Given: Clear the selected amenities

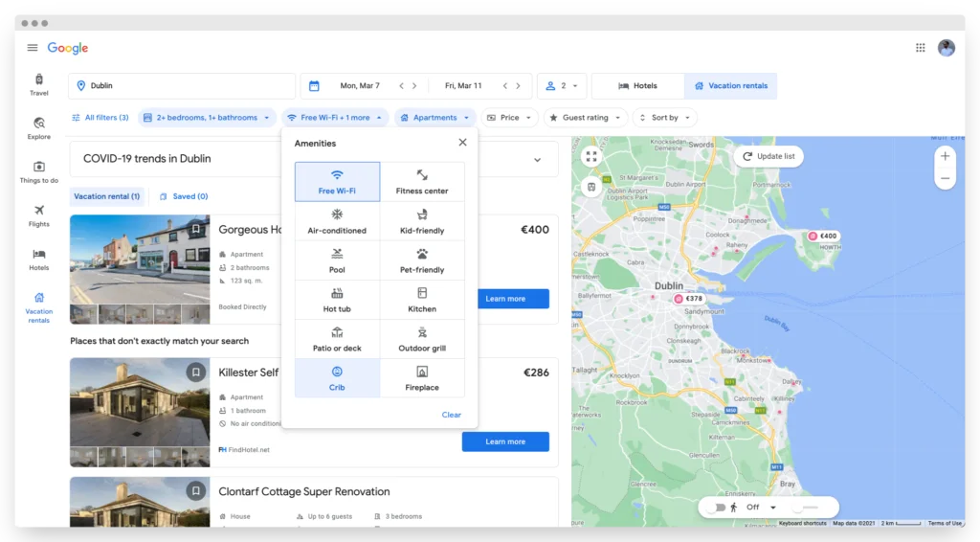Looking at the screenshot, I should click(x=452, y=415).
